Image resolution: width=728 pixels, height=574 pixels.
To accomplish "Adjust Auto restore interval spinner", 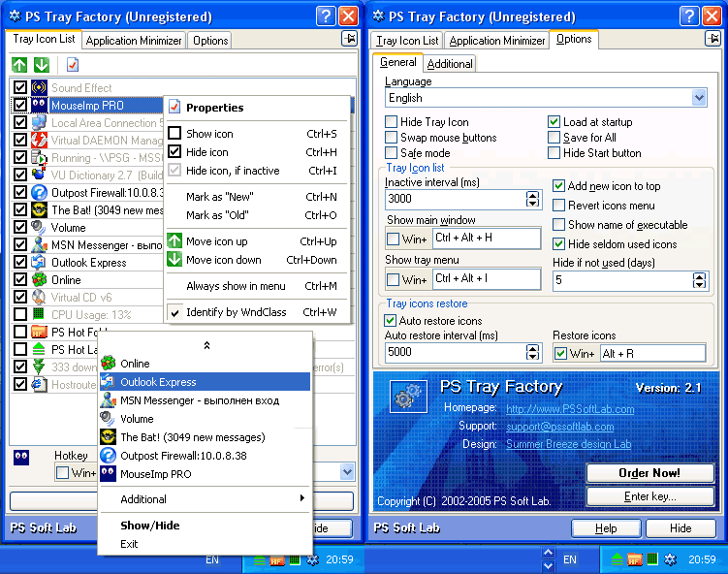I will (x=532, y=352).
